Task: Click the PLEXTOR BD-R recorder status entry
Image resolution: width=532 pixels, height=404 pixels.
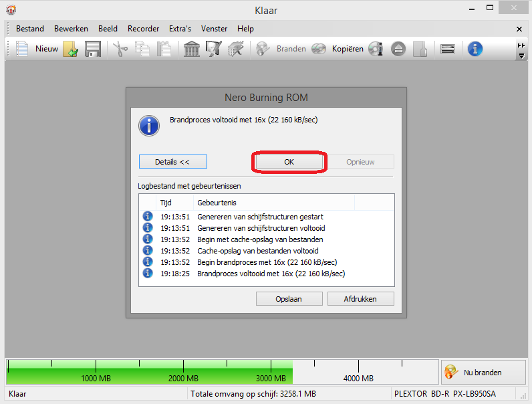Action: [445, 394]
